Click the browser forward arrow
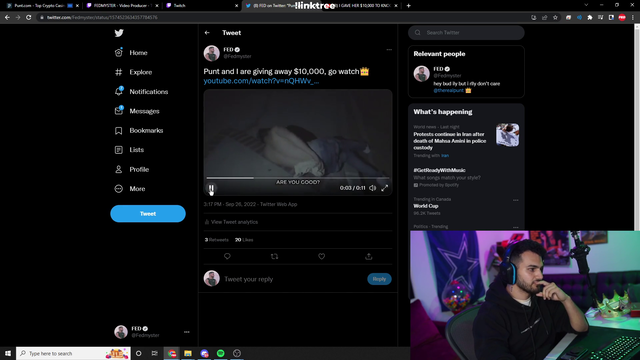The width and height of the screenshot is (640, 360). 18,18
